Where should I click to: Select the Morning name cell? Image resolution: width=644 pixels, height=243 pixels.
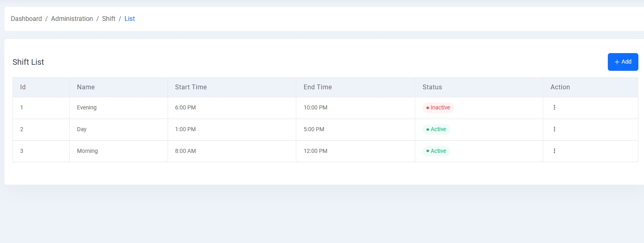tap(87, 151)
